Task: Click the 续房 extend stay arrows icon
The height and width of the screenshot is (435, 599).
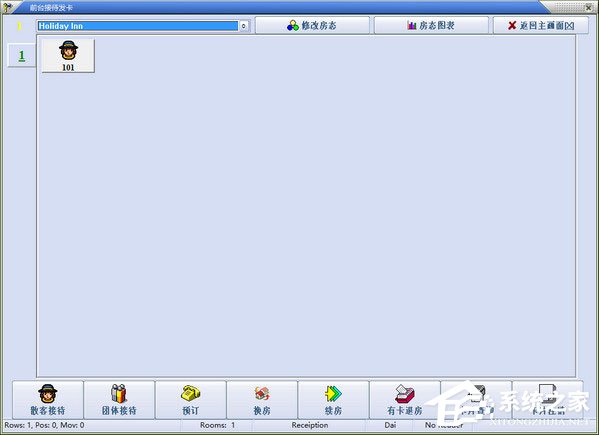Action: 333,400
